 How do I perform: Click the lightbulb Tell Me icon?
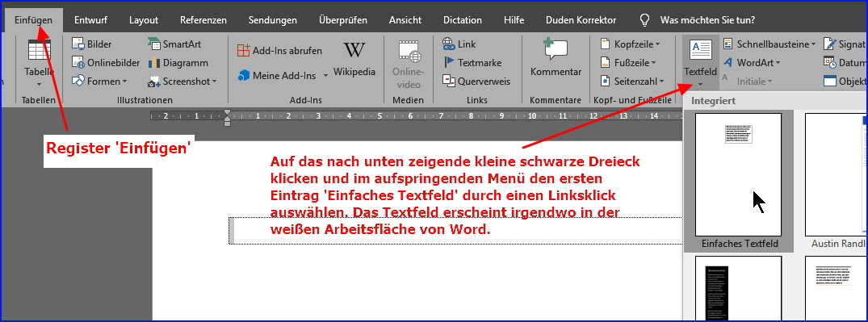pyautogui.click(x=644, y=20)
